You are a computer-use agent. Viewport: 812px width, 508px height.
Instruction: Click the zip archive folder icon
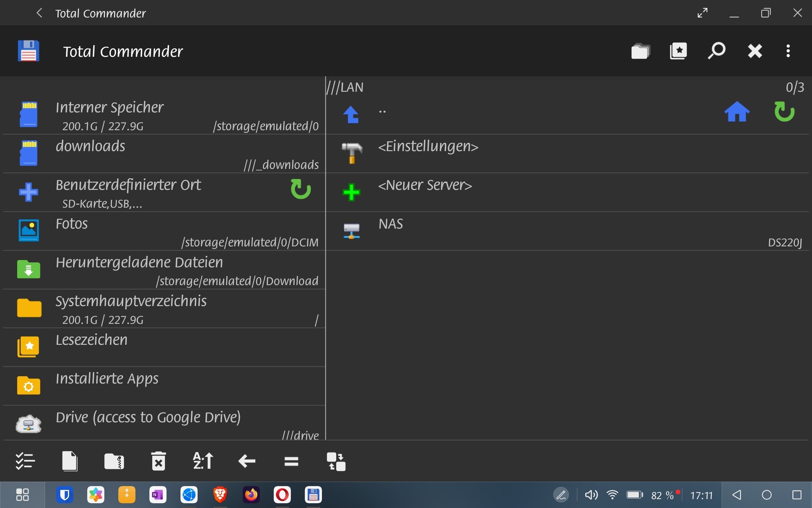click(x=114, y=461)
